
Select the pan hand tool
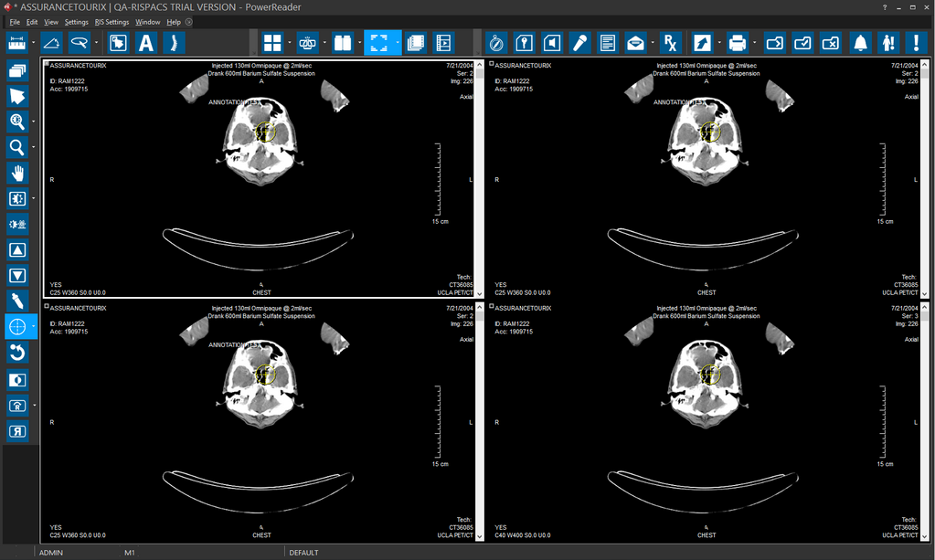click(17, 173)
